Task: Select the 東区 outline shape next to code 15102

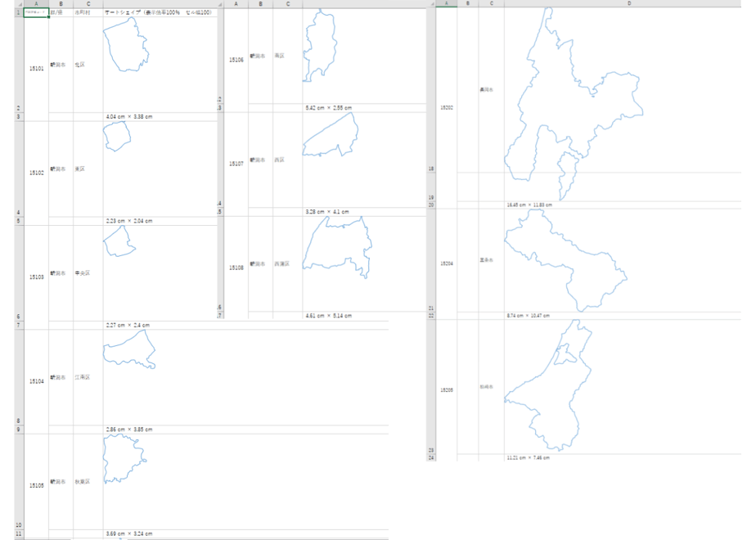Action: pos(117,137)
